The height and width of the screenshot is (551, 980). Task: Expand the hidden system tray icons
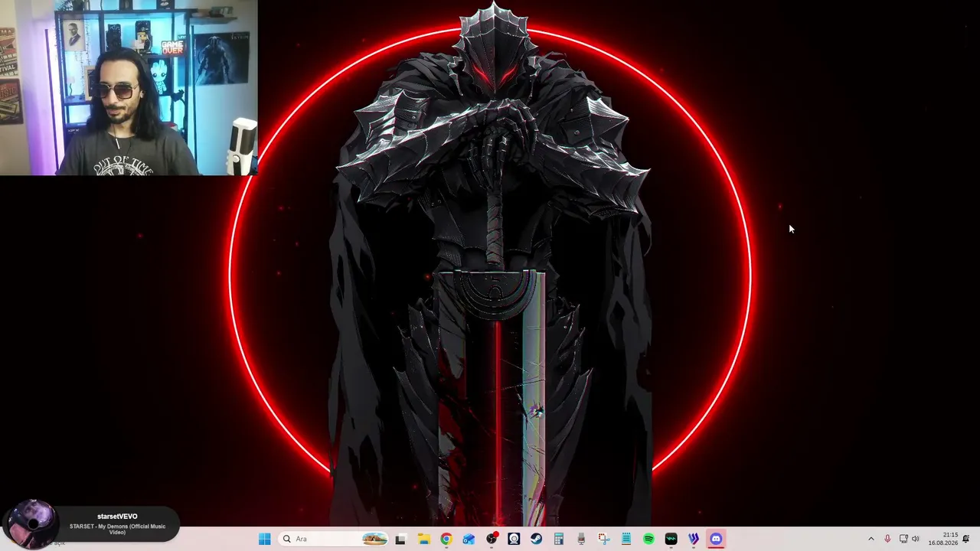coord(871,539)
